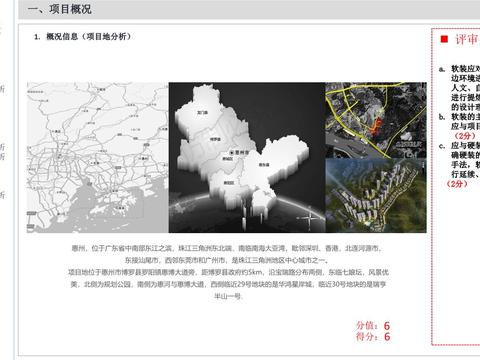
Task: Click the description line beginning with 惠州，位于广东省
Action: point(227,248)
